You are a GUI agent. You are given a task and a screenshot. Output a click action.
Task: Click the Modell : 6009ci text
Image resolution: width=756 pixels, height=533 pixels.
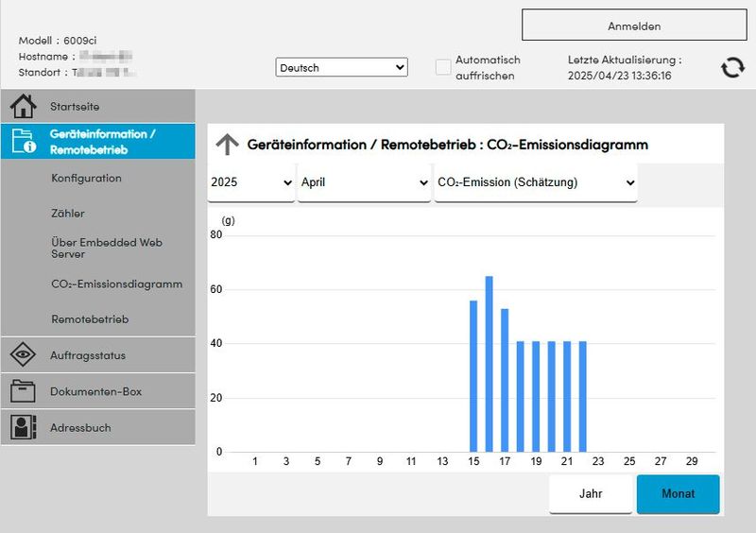pos(58,40)
